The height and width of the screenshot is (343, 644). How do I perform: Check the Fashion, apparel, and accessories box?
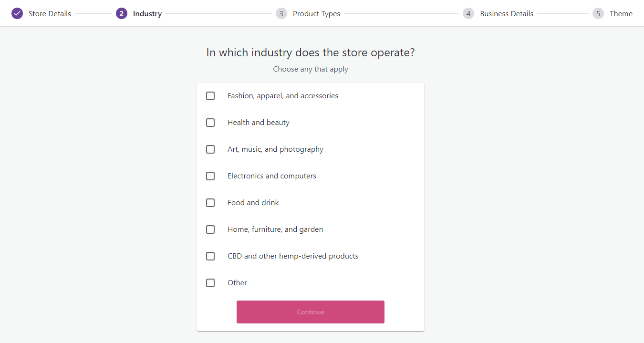(210, 96)
